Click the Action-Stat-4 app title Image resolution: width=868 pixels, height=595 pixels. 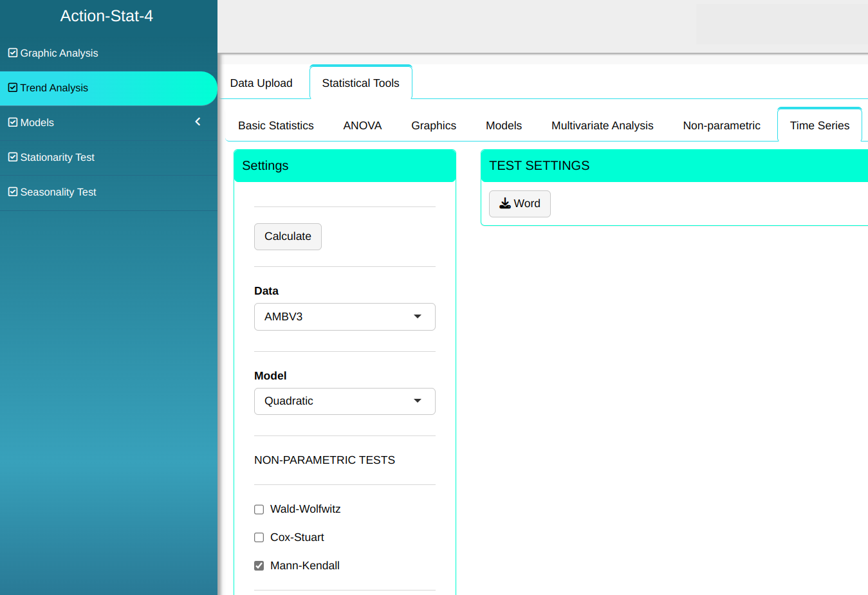[107, 16]
